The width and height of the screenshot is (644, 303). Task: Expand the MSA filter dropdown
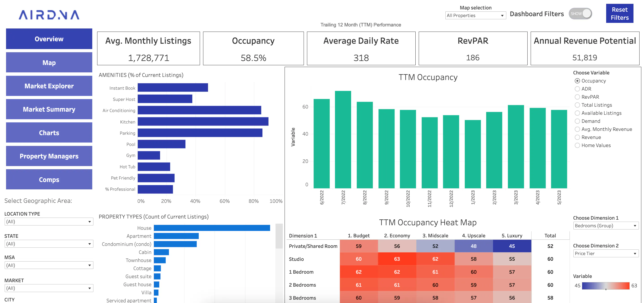click(x=49, y=265)
